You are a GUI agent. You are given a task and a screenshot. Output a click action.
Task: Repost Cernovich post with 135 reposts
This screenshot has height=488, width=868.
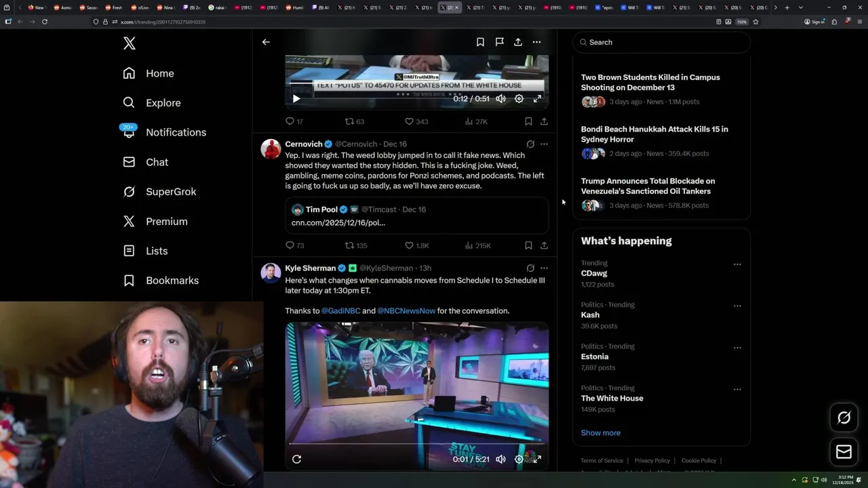[x=356, y=245]
